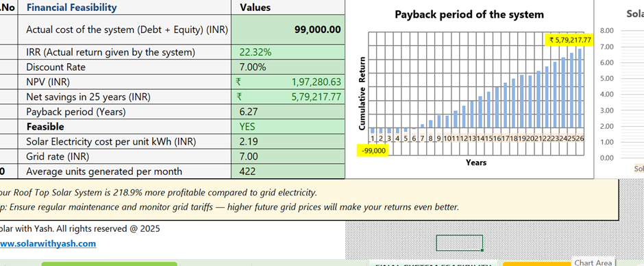The height and width of the screenshot is (266, 644).
Task: Click the payback period value 6.27
Action: click(x=288, y=112)
